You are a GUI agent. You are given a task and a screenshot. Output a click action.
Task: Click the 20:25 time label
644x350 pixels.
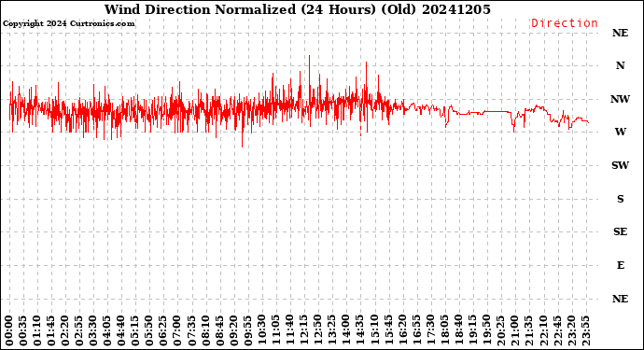coord(500,330)
